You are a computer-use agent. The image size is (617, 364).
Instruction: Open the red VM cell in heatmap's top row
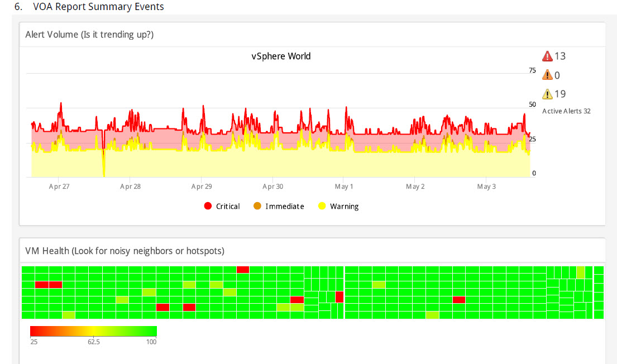point(243,270)
